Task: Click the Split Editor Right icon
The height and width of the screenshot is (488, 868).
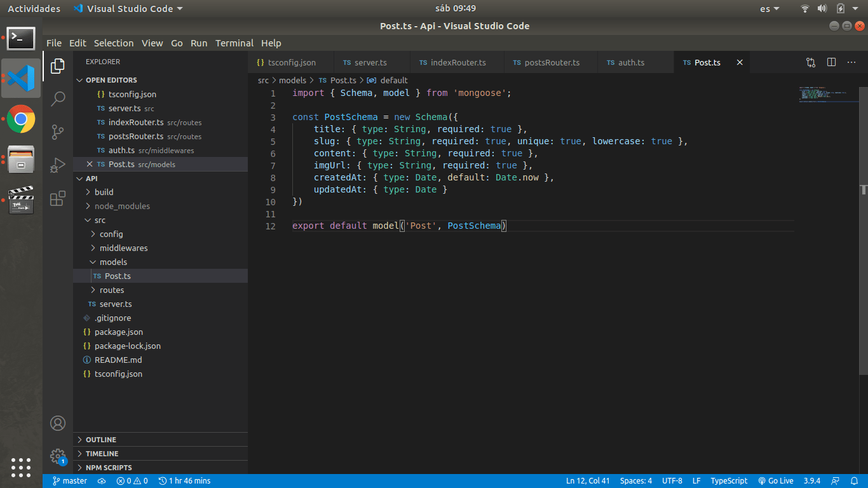Action: pyautogui.click(x=831, y=62)
